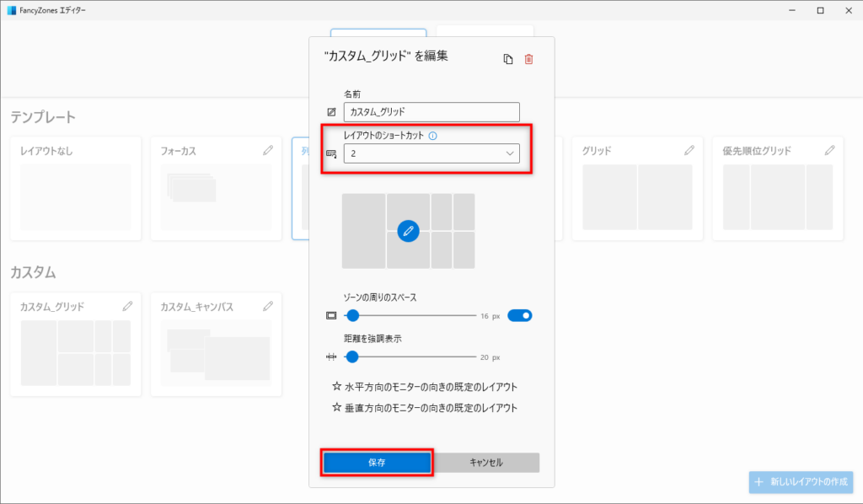Click 新しいレイアウトの作成 button

pyautogui.click(x=800, y=481)
